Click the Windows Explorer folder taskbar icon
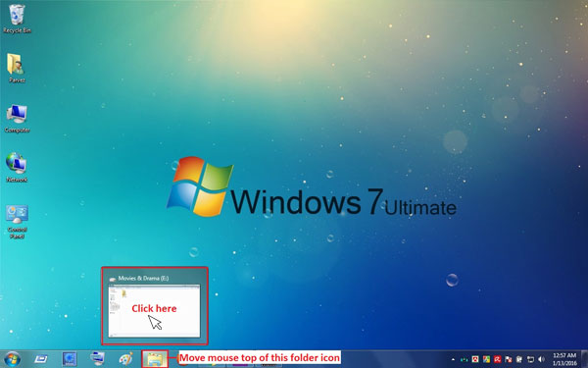This screenshot has height=368, width=588. click(155, 359)
